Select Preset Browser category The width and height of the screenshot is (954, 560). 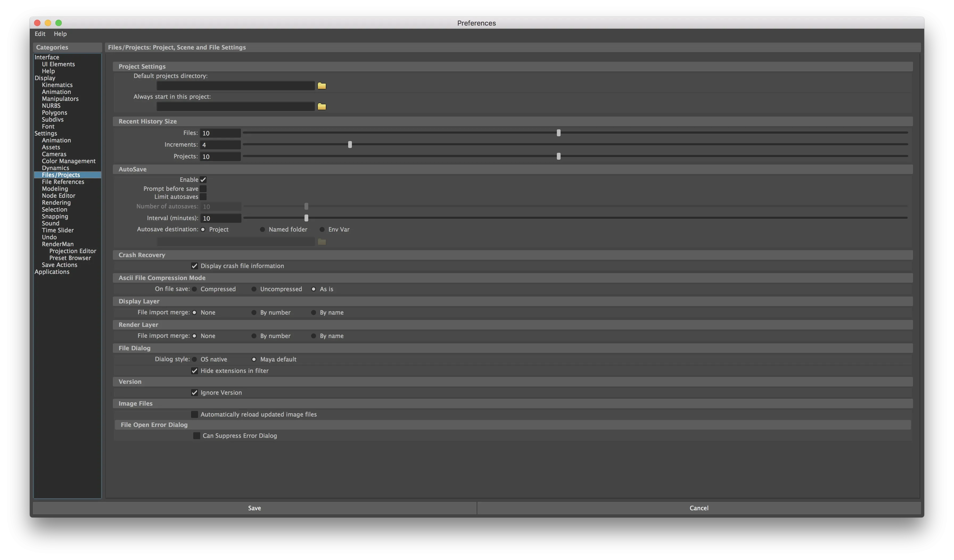click(x=70, y=258)
